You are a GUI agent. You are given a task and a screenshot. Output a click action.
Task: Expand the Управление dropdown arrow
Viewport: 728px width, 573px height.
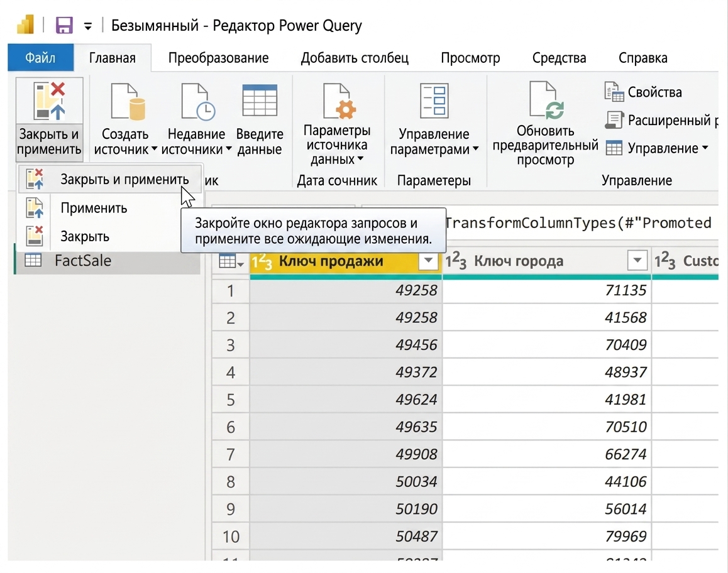click(705, 148)
